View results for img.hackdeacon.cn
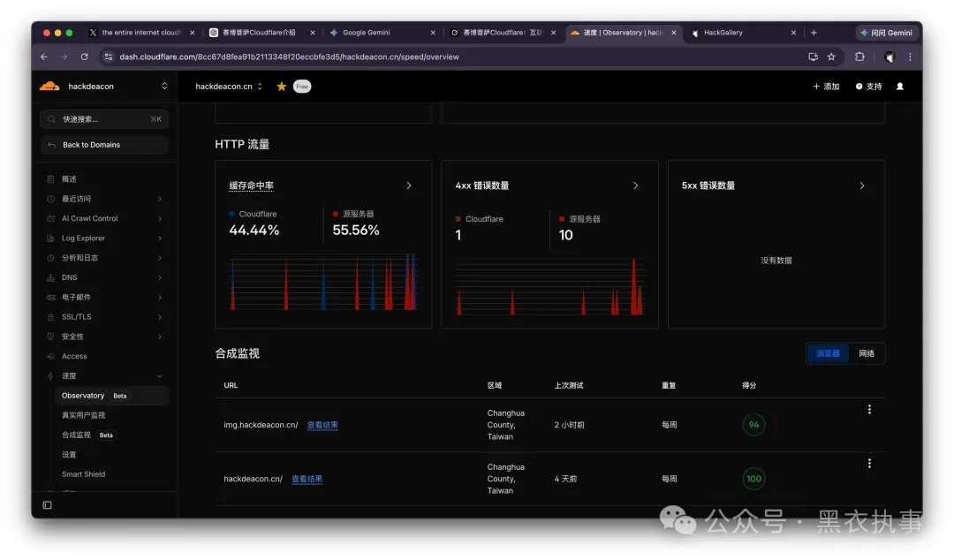954x560 pixels. pyautogui.click(x=322, y=425)
